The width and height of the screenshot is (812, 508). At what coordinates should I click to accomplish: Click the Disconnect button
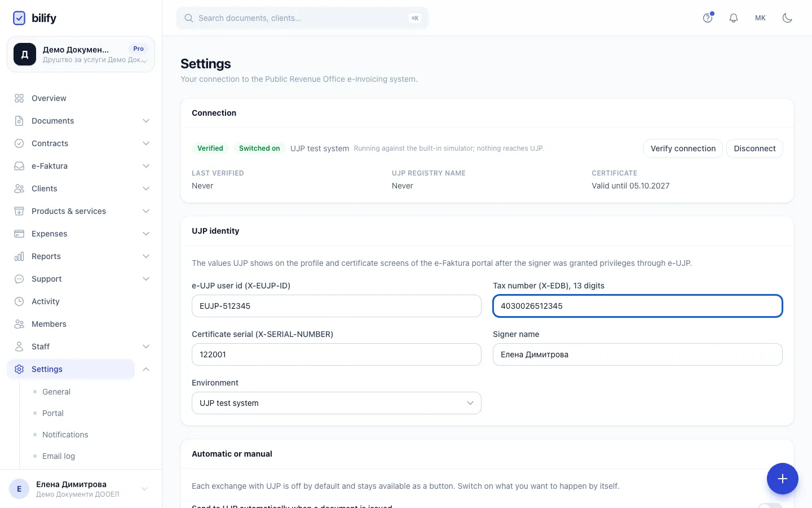tap(754, 148)
